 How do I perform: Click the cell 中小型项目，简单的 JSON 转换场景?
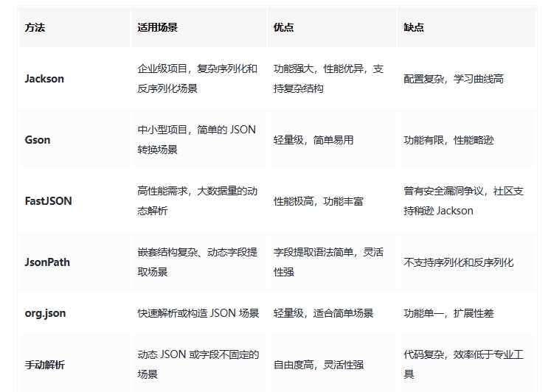198,140
